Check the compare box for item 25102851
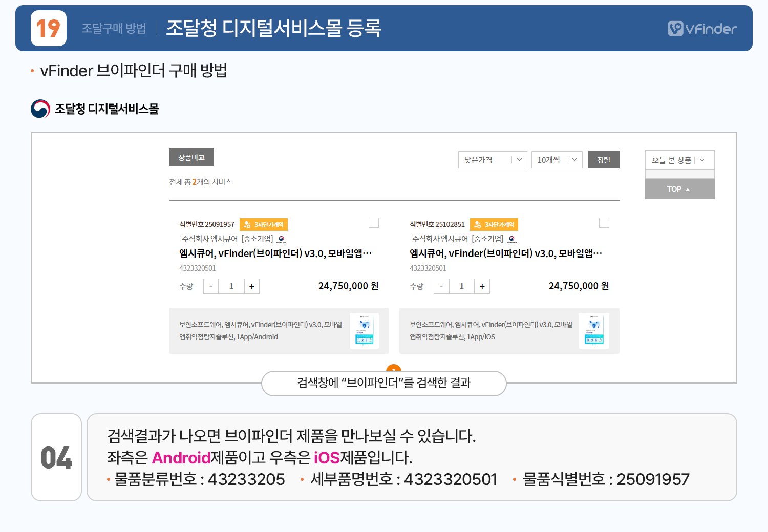This screenshot has width=768, height=532. pos(604,223)
